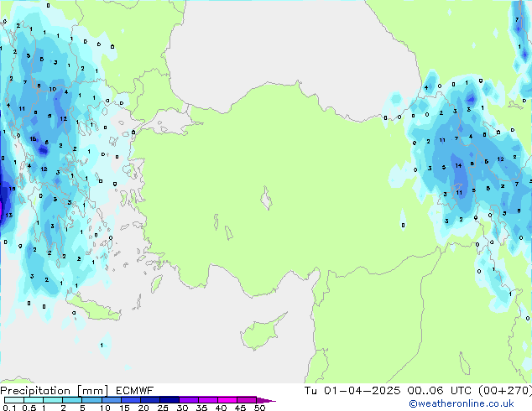
Task: Click the 20–25 mm legend color box
Action: point(149,400)
